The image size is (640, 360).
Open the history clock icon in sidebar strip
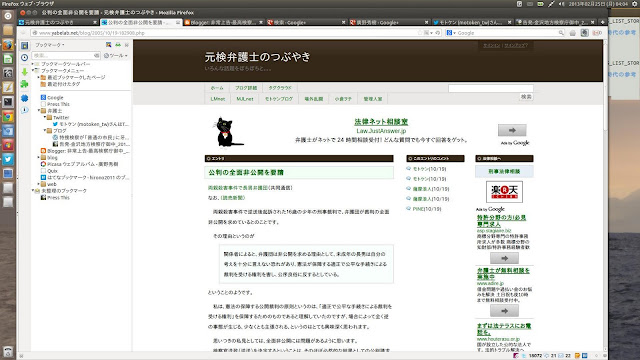pos(24,58)
